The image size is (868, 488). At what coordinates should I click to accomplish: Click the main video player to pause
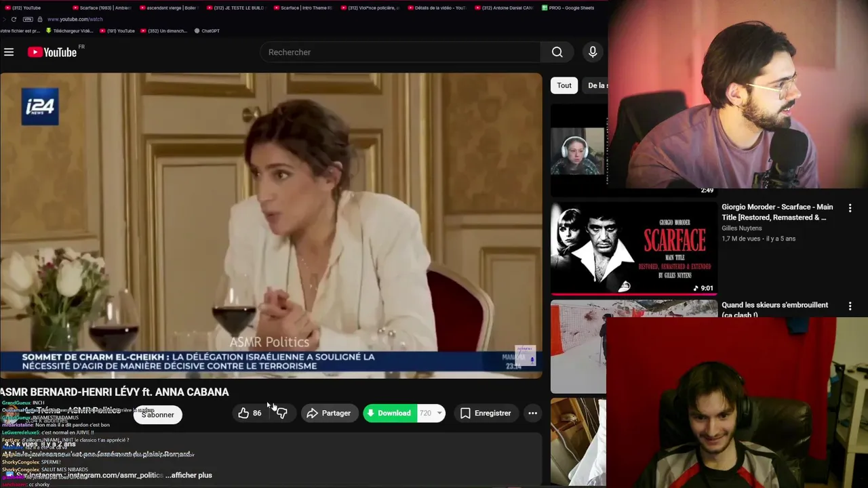[x=271, y=225]
